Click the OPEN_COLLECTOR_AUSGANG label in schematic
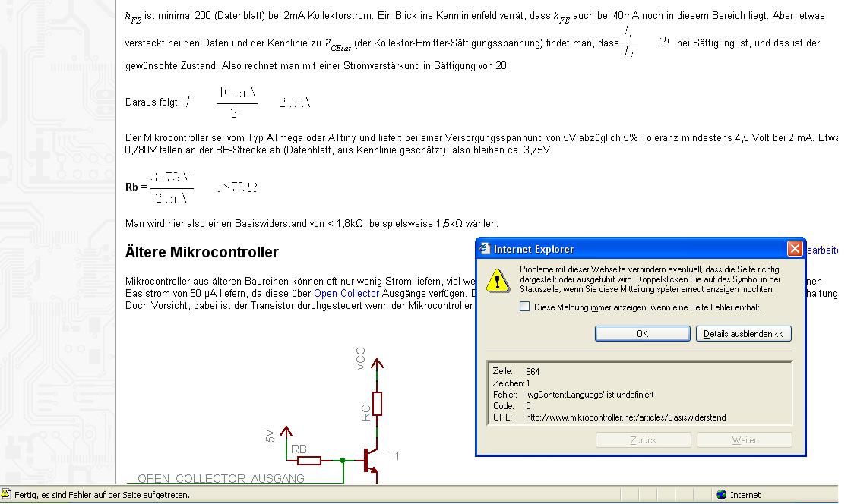This screenshot has height=504, width=854. pos(221,478)
